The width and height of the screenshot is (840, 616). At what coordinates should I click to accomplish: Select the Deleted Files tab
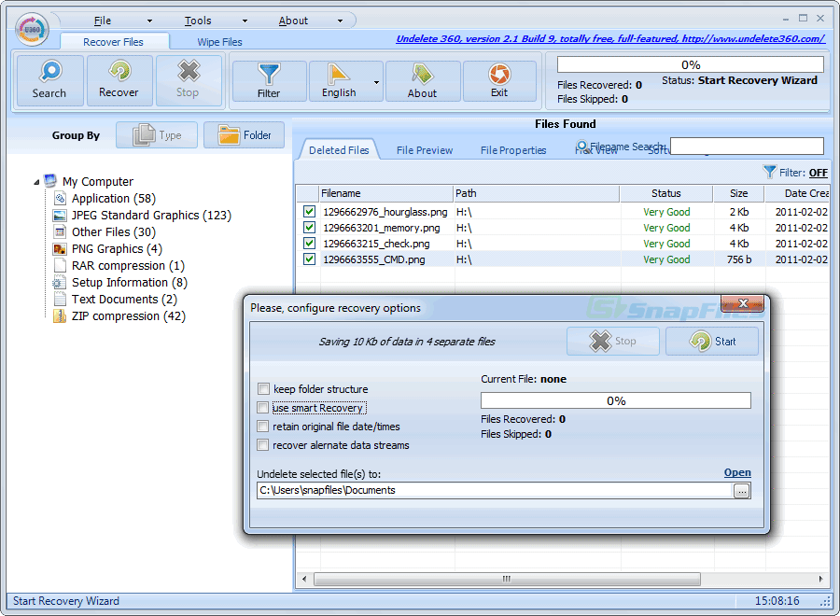tap(339, 150)
